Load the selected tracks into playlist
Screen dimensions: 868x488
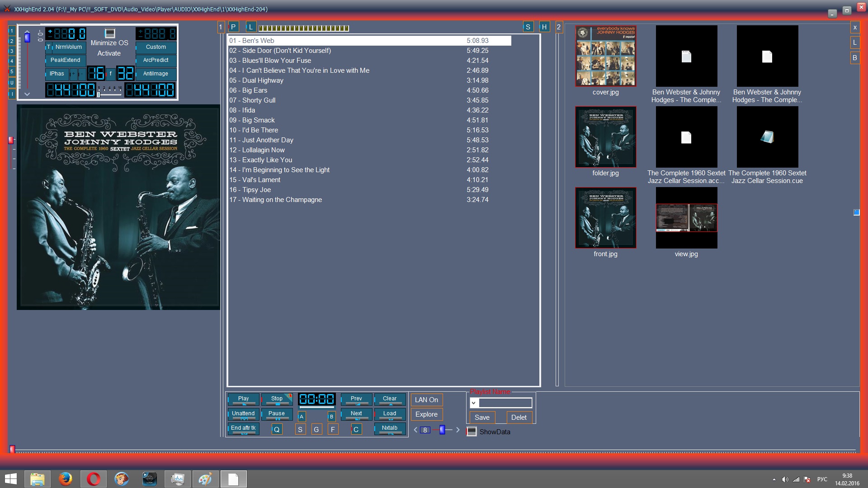click(x=390, y=413)
